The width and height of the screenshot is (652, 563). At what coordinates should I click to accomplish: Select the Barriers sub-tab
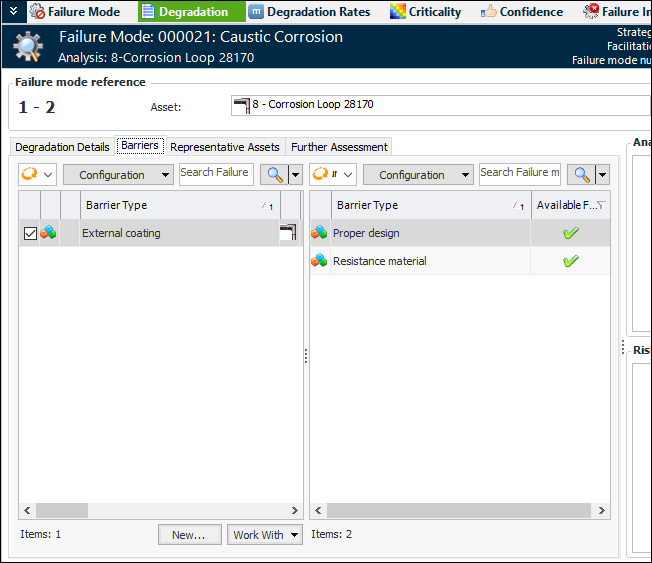[x=140, y=146]
